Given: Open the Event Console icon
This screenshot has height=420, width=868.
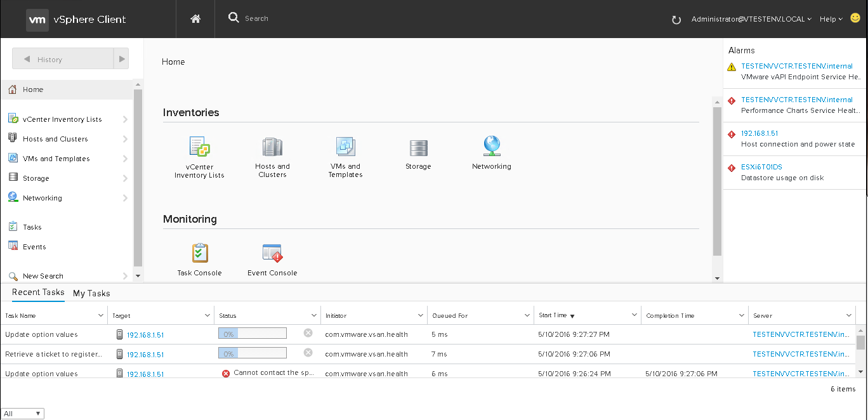Looking at the screenshot, I should point(272,253).
